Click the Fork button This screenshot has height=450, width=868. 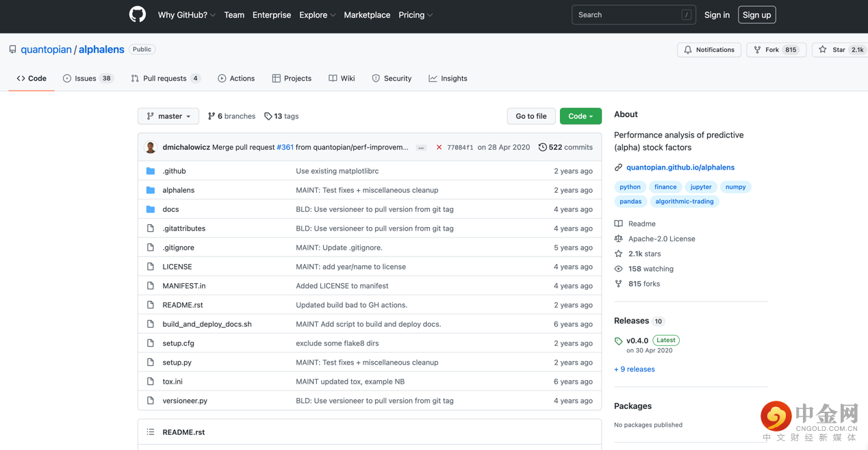776,50
